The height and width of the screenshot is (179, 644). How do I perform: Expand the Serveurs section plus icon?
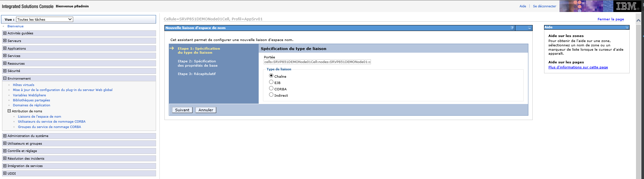coord(5,41)
